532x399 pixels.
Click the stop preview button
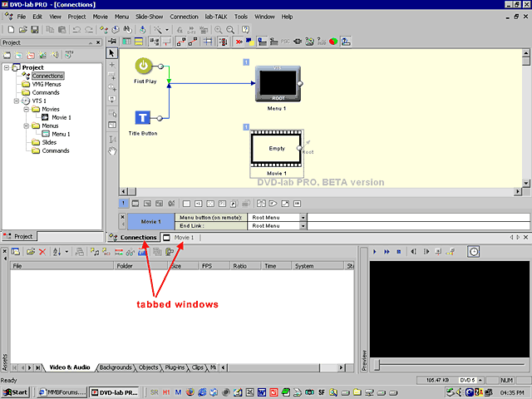coord(399,252)
